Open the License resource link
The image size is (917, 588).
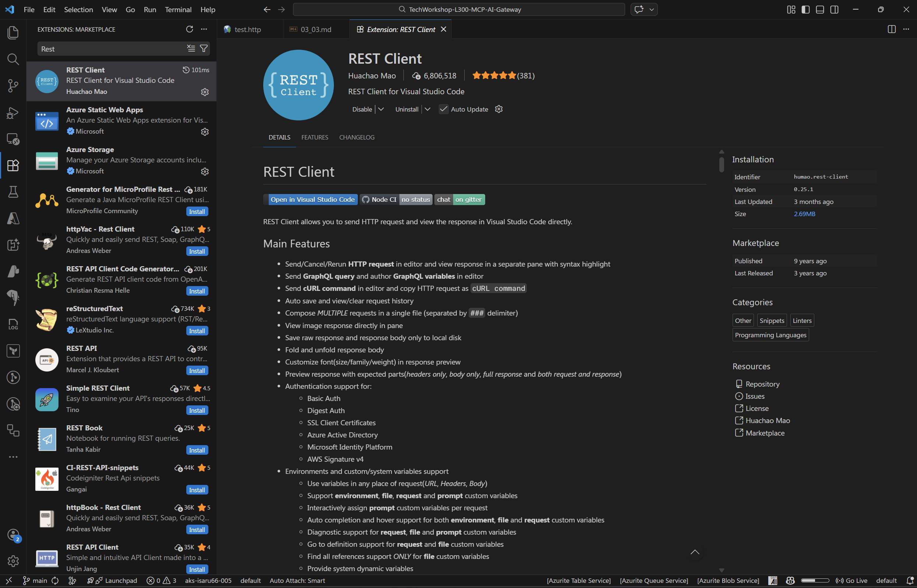coord(756,408)
